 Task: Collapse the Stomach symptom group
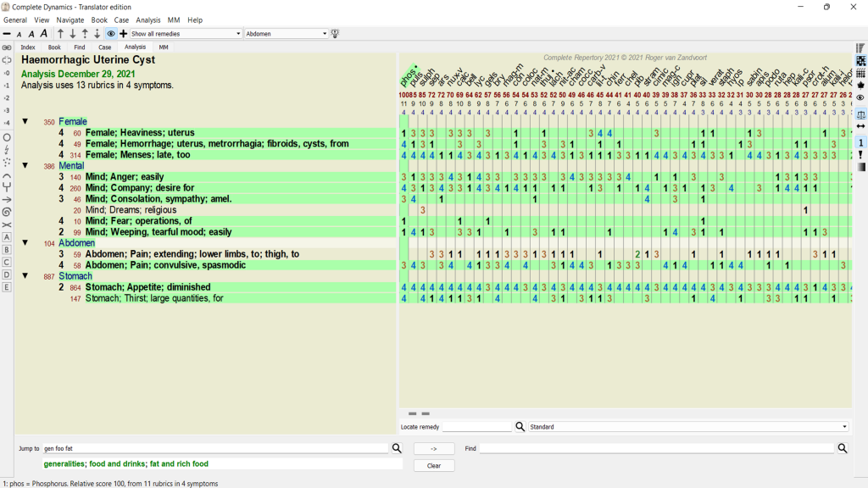25,275
